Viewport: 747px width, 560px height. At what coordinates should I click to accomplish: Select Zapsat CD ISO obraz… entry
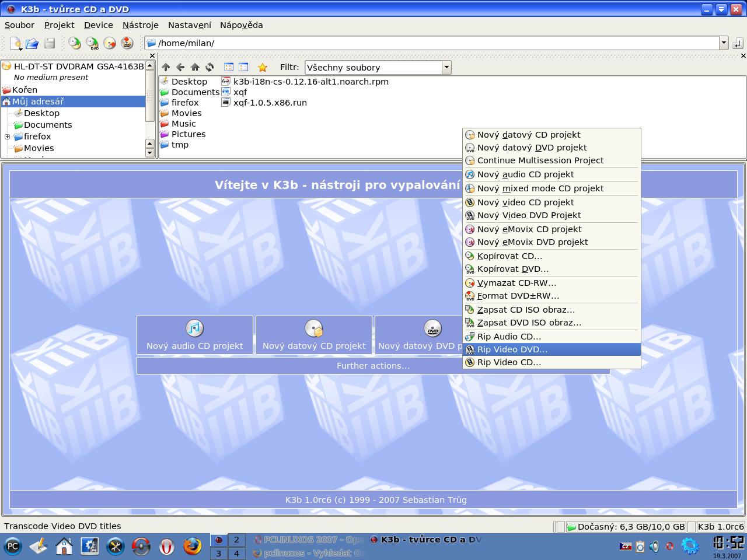(551, 310)
